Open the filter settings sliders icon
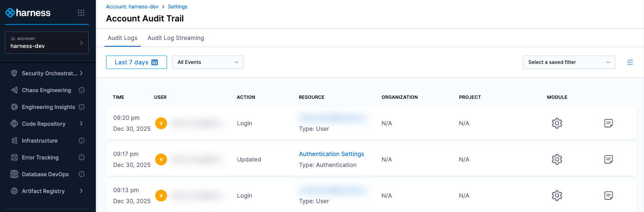 click(x=630, y=62)
